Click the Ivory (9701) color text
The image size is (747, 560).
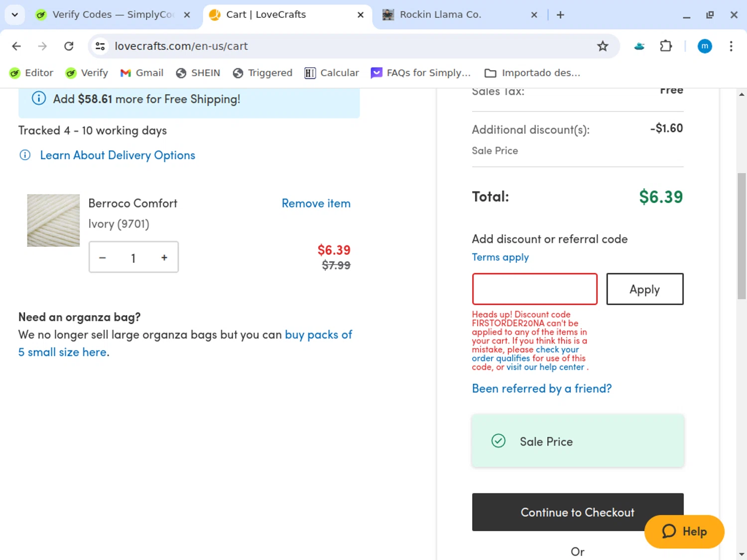[x=119, y=224]
